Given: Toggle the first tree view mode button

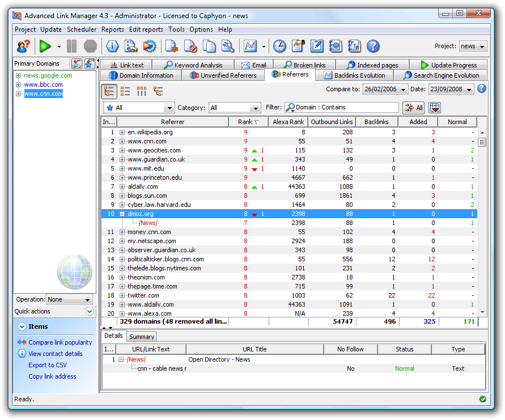Looking at the screenshot, I should click(x=109, y=91).
